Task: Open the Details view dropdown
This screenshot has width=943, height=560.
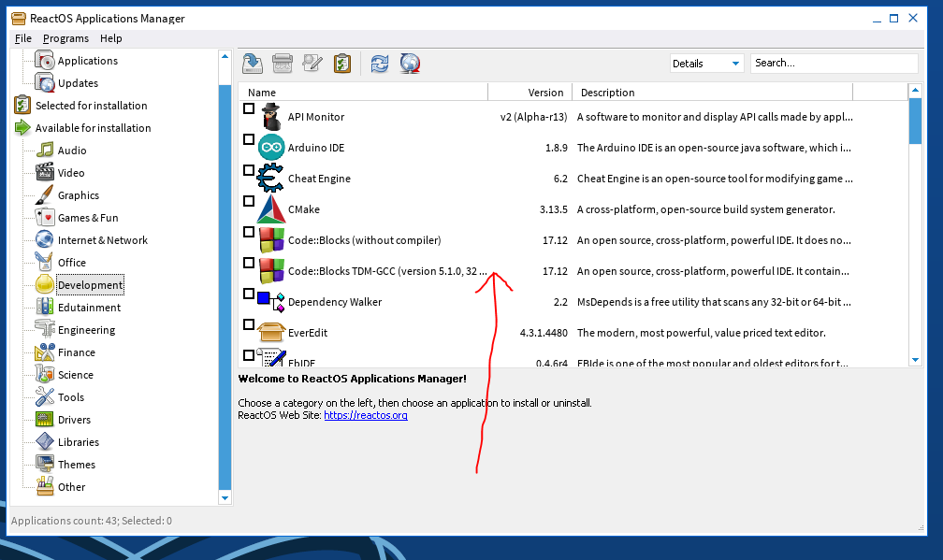Action: point(706,63)
